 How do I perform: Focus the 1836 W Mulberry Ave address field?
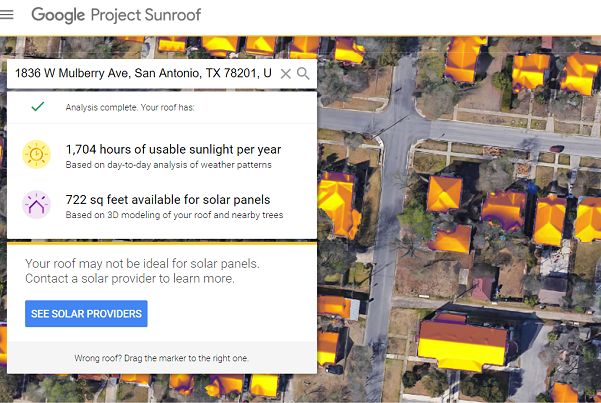tap(142, 74)
